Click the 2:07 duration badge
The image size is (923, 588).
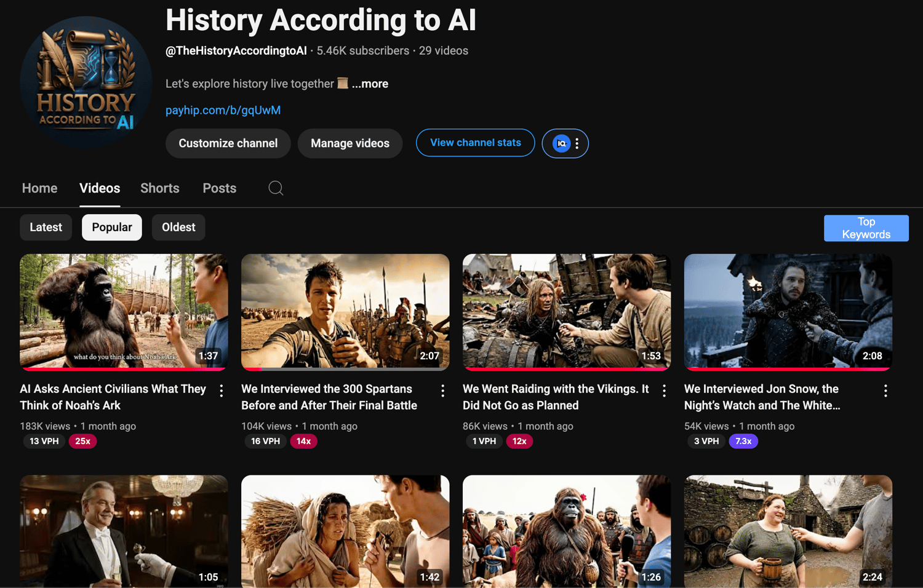click(x=430, y=356)
